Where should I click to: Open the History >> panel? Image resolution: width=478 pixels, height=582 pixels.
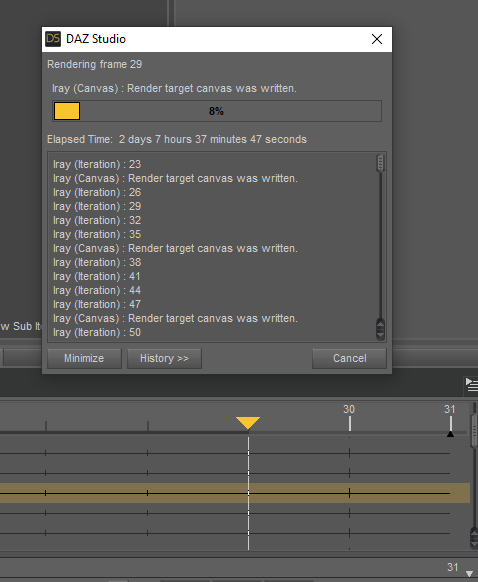[164, 358]
